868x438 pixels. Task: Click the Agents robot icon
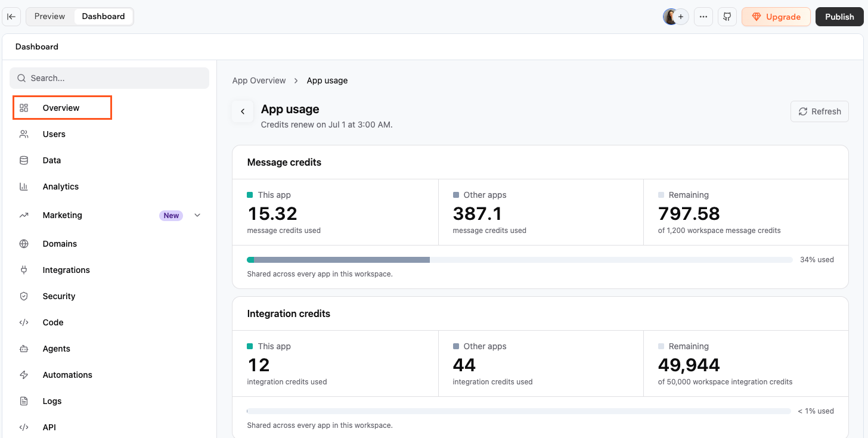(x=24, y=349)
